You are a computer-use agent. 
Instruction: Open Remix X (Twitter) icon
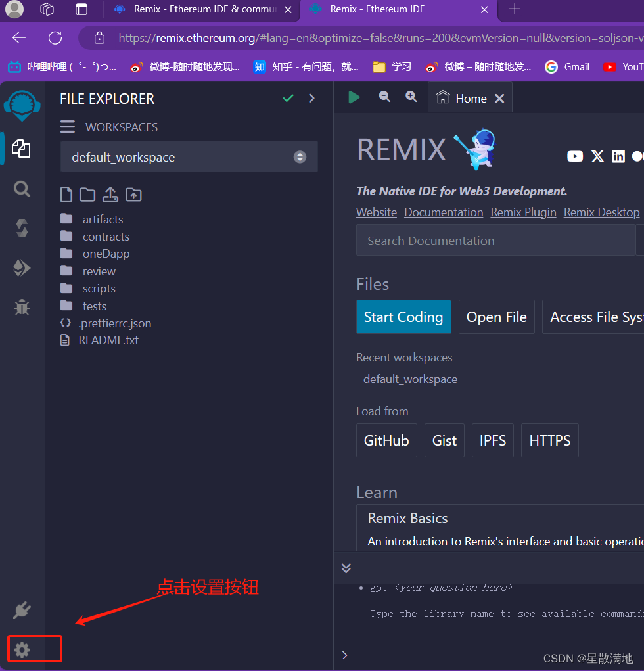click(597, 156)
